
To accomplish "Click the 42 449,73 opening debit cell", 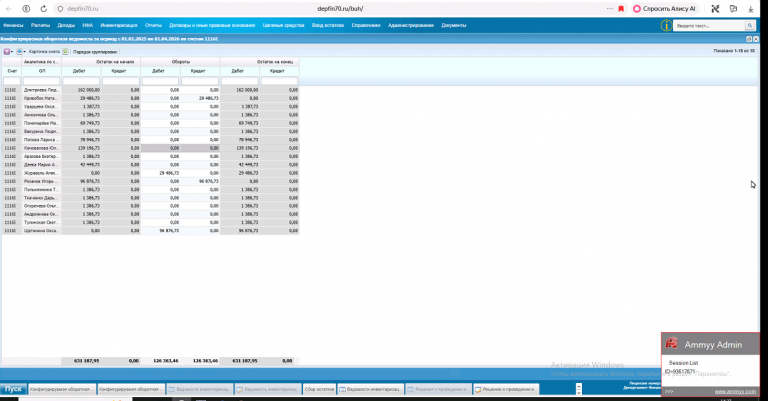I will click(x=81, y=165).
